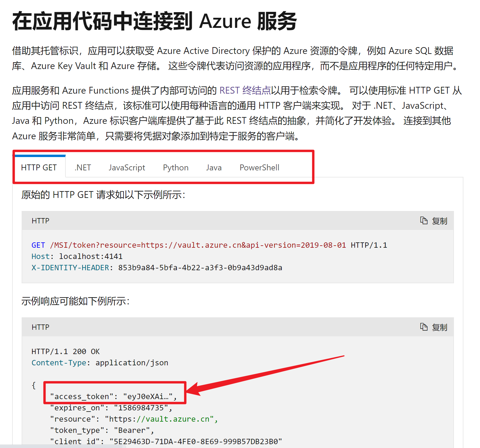The width and height of the screenshot is (480, 448).
Task: Click the X-IDENTITY-HEADER GUID value
Action: [x=200, y=268]
